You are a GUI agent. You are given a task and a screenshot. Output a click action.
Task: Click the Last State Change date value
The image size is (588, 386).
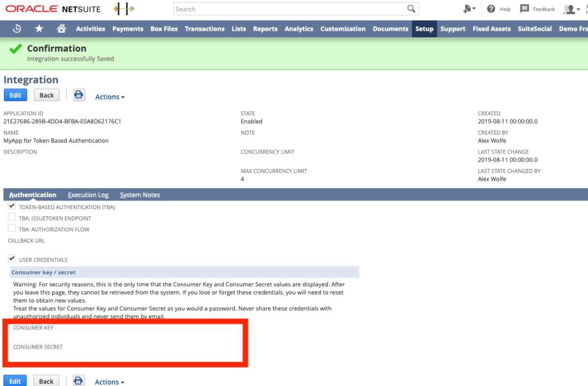coord(507,160)
